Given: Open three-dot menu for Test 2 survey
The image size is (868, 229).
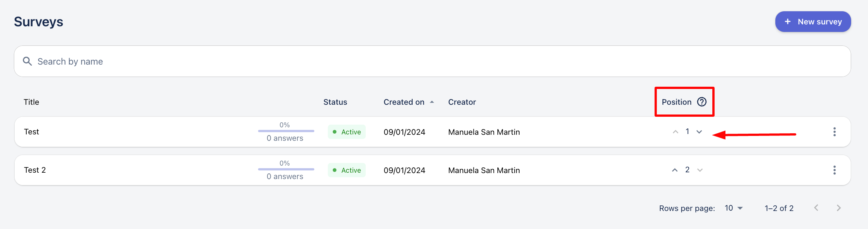Looking at the screenshot, I should coord(834,170).
